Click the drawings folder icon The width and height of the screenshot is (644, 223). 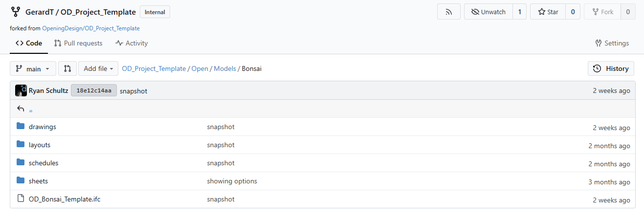[21, 127]
